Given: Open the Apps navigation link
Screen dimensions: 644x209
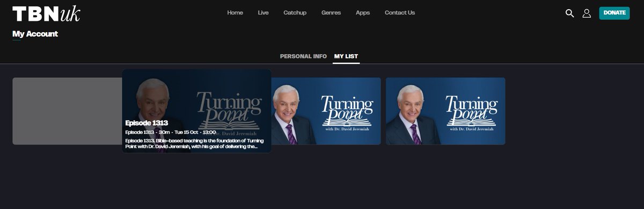Looking at the screenshot, I should [x=363, y=13].
